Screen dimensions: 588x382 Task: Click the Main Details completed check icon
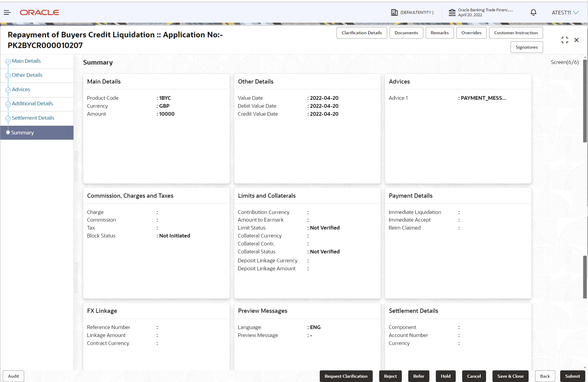[8, 62]
